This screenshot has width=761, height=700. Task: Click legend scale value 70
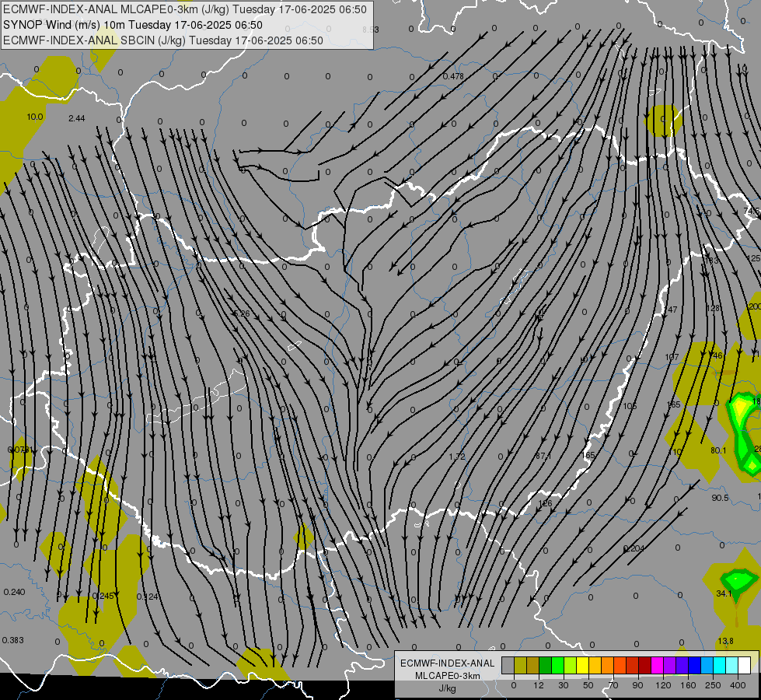(613, 685)
